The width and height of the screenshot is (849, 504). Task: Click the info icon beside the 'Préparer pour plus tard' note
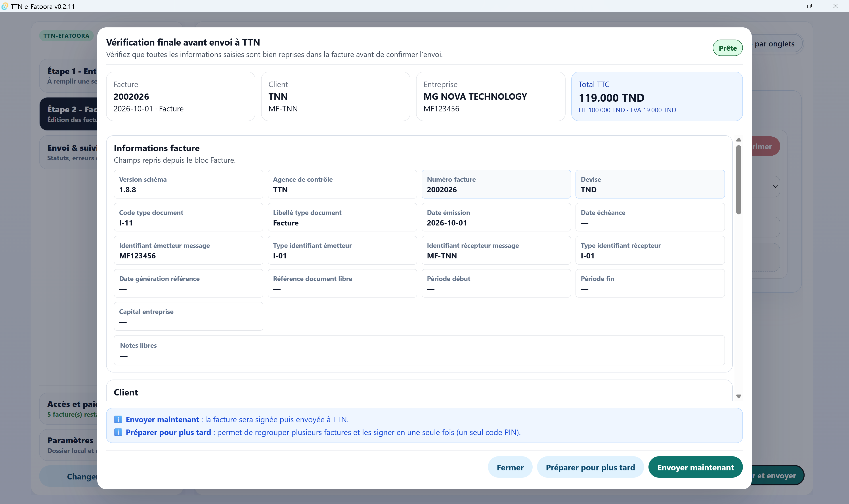[118, 432]
